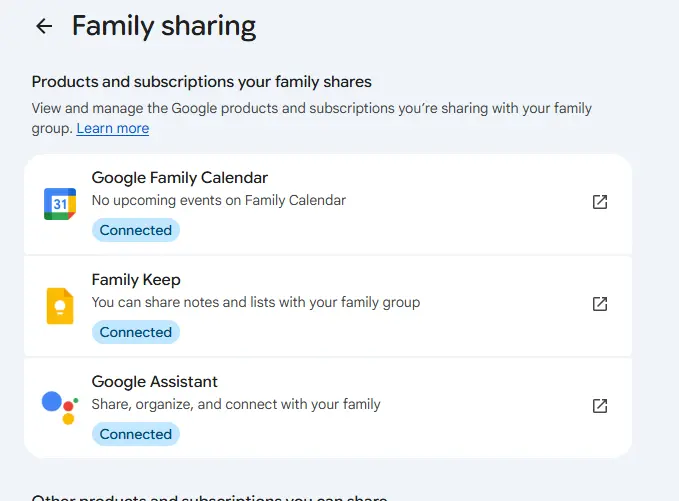Click 'Other products and subscriptions' section heading

[x=209, y=498]
